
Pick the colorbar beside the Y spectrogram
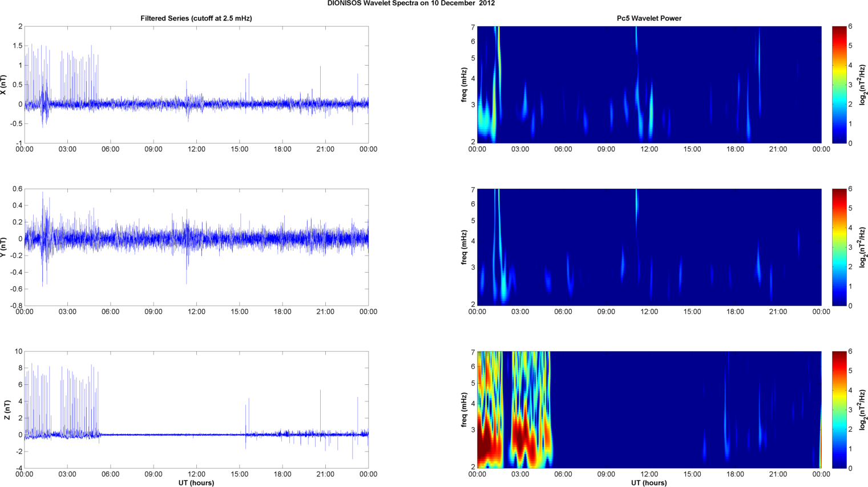click(839, 247)
